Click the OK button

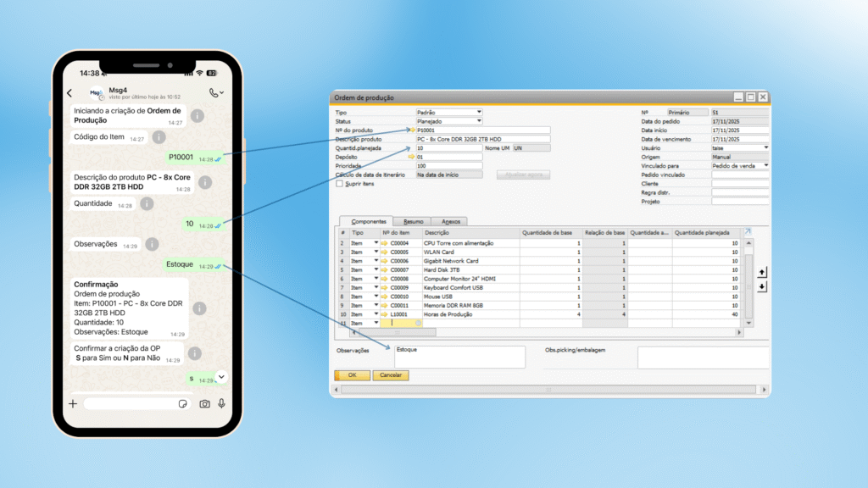pyautogui.click(x=352, y=374)
